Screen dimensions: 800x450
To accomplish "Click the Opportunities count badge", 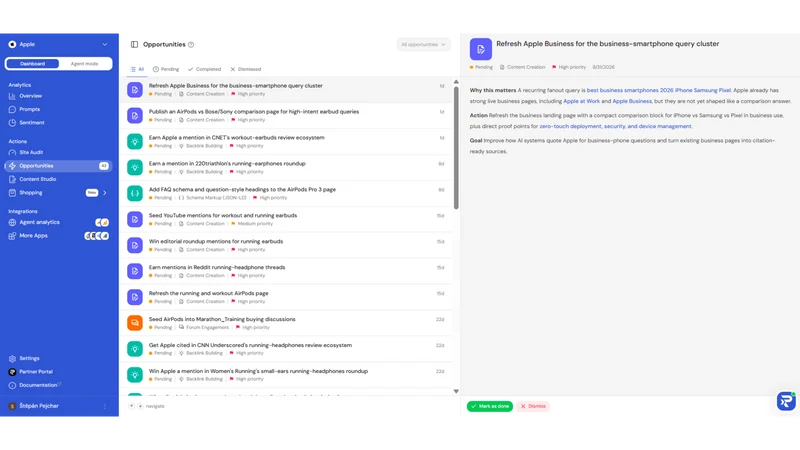I will point(104,166).
